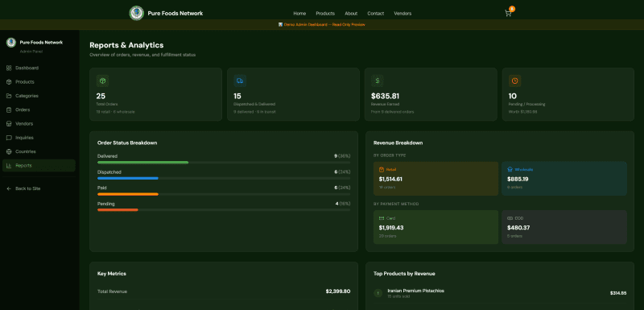Click the $635.81 revenue earned value
This screenshot has width=644, height=310.
(x=385, y=97)
